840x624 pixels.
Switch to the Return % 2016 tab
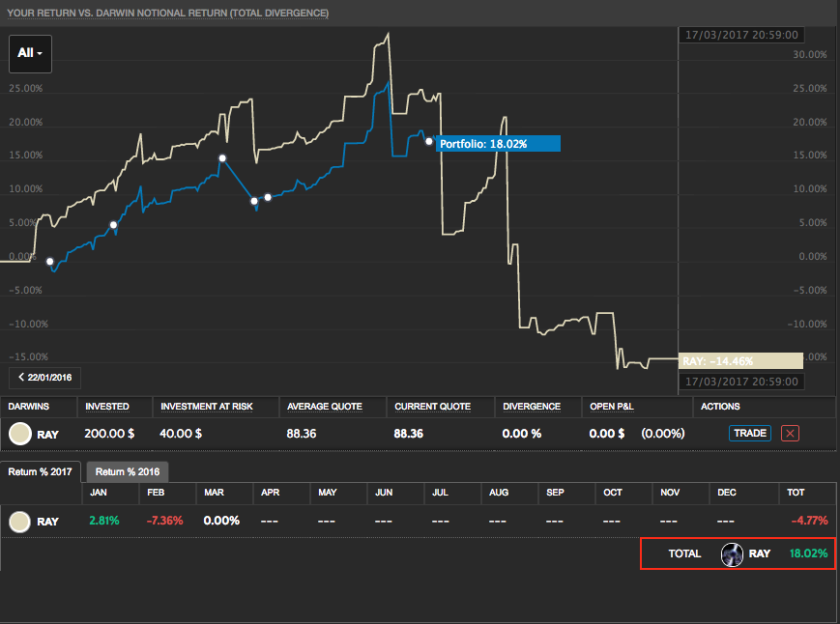click(129, 471)
